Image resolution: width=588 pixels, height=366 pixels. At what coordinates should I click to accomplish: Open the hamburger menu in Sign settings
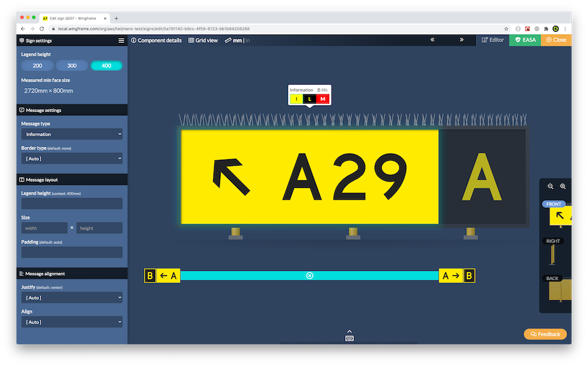click(x=121, y=41)
